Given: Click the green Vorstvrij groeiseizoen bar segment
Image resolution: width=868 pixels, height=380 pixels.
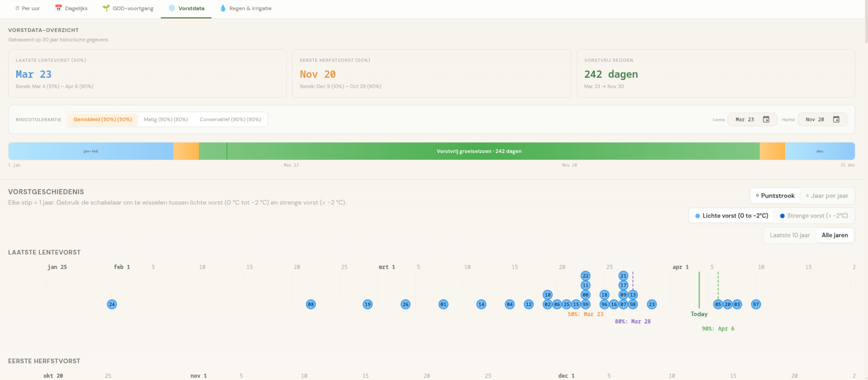Looking at the screenshot, I should pos(479,151).
